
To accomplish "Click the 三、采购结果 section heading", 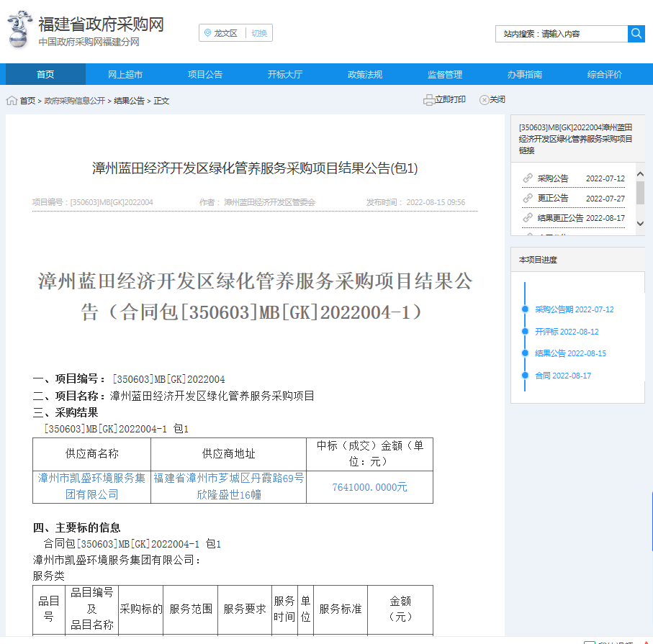I will (66, 412).
